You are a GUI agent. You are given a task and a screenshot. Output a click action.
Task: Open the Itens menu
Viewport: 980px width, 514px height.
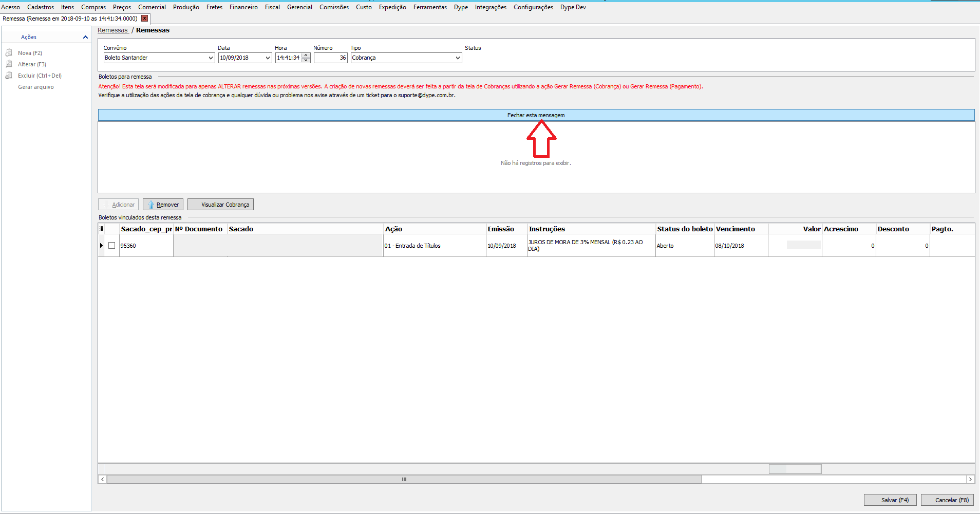click(67, 7)
